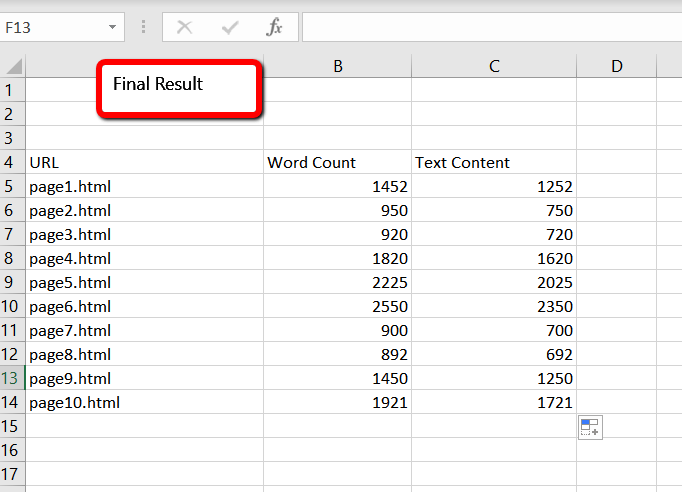The height and width of the screenshot is (492, 682).
Task: Select column C header
Action: (494, 66)
